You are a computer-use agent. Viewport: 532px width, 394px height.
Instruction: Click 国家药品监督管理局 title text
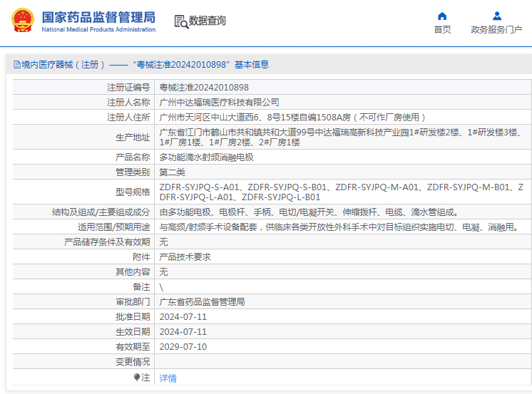pyautogui.click(x=98, y=17)
